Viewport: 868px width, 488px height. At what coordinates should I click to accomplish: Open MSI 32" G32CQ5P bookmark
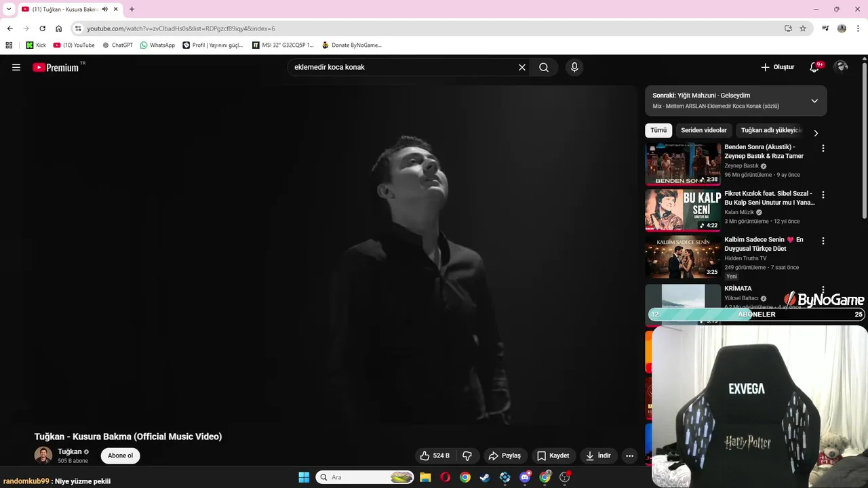coord(283,45)
